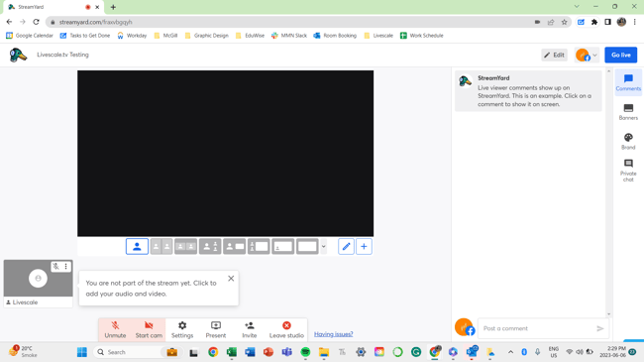Open the Livescale participant three-dot menu

65,267
